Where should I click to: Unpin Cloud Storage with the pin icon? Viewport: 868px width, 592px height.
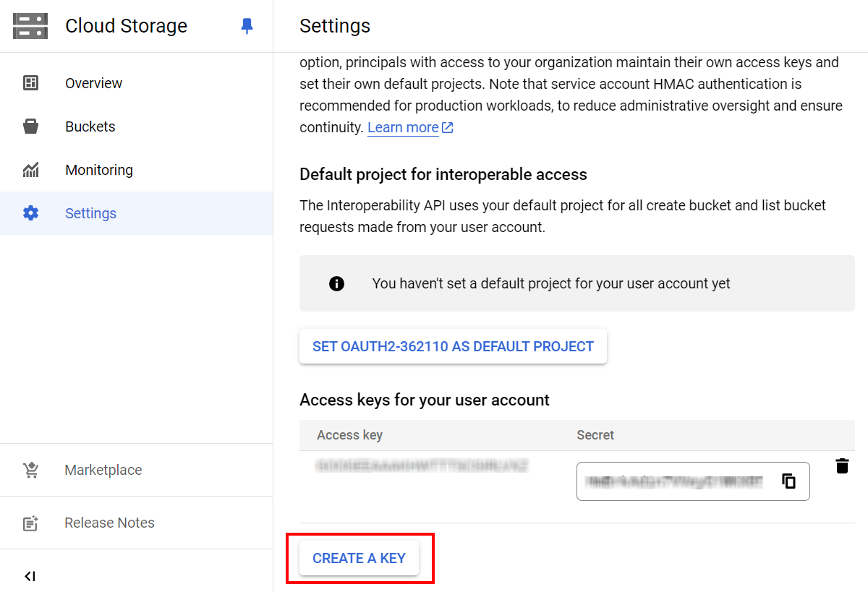247,27
